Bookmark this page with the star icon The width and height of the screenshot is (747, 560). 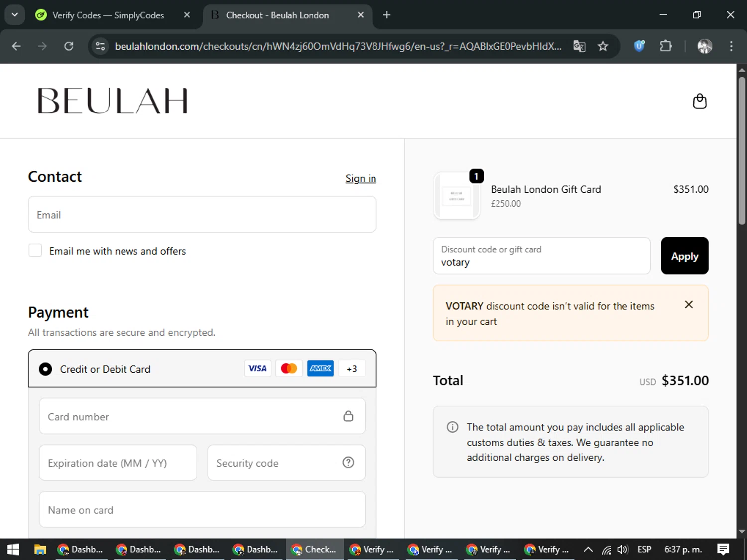(x=603, y=46)
